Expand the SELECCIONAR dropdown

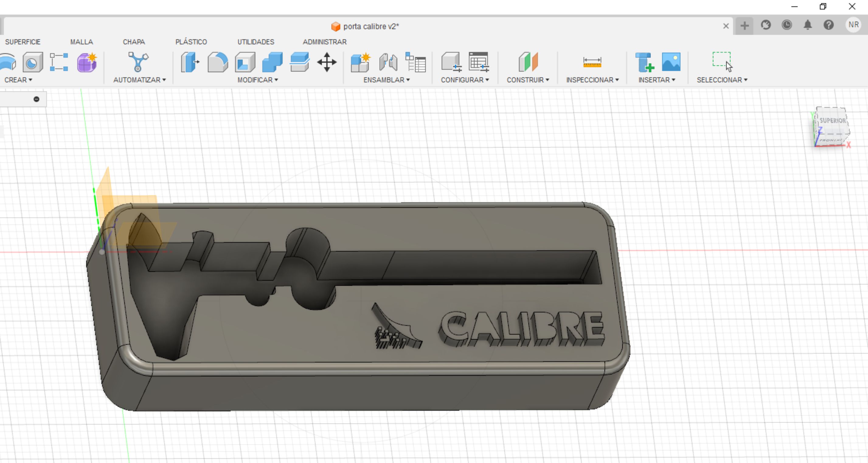click(722, 80)
